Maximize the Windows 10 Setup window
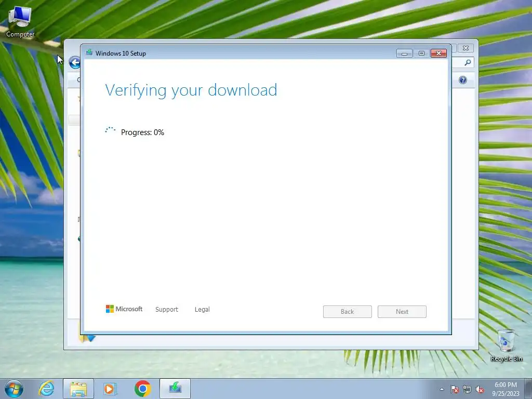 [421, 54]
